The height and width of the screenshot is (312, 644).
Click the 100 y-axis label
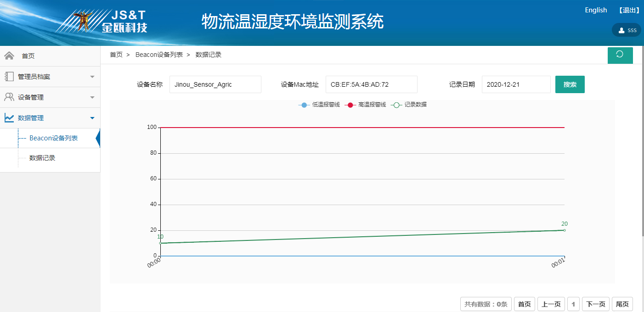click(x=152, y=127)
